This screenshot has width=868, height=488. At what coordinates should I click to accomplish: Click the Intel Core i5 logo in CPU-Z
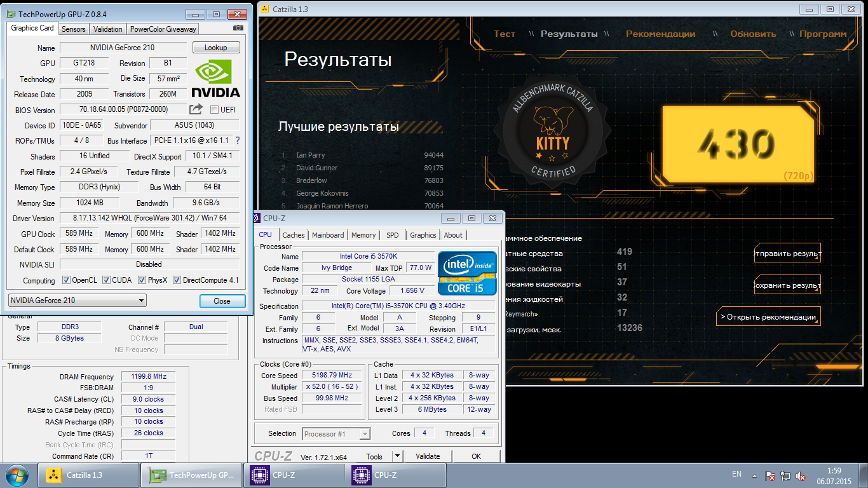click(467, 273)
